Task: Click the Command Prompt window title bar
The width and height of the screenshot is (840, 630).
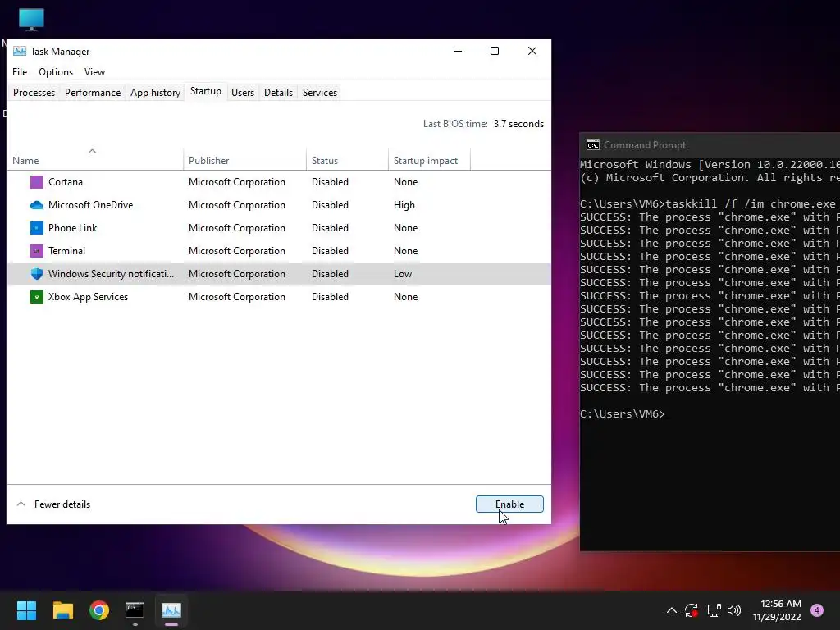Action: pyautogui.click(x=710, y=145)
